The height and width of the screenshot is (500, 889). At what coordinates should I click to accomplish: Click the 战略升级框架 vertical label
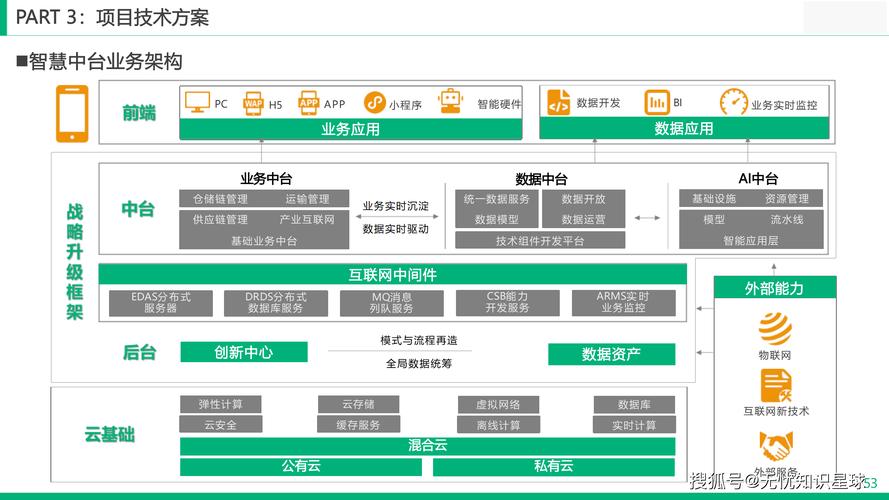[x=75, y=261]
